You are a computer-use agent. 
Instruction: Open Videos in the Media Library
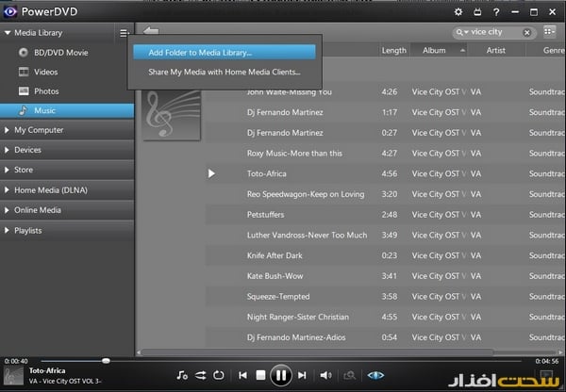tap(46, 72)
